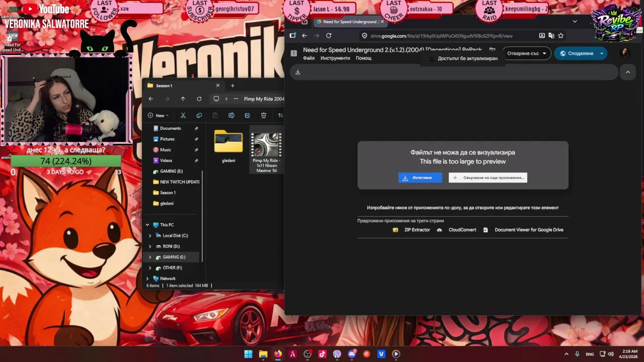
Task: Click the blue 'Изтегляне' download button
Action: click(x=420, y=177)
